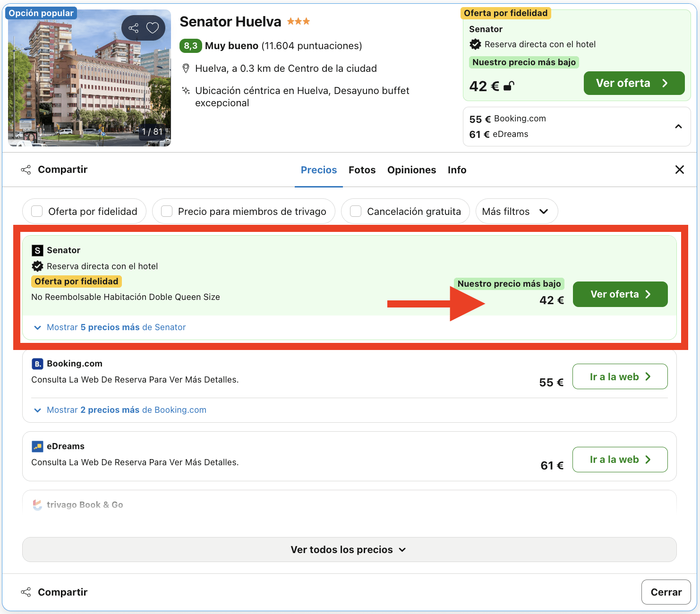This screenshot has height=614, width=700.
Task: Click the trivago Book & Go logo
Action: [x=38, y=504]
